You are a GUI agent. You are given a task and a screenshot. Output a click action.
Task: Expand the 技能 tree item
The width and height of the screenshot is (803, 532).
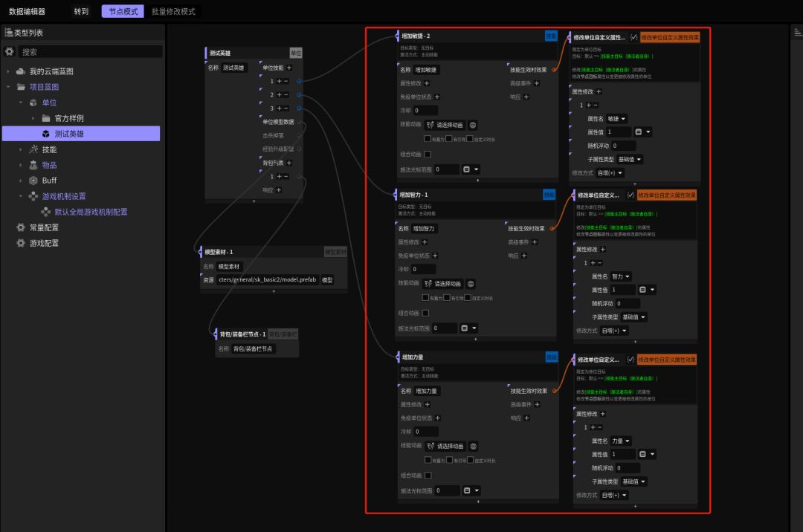tap(21, 149)
